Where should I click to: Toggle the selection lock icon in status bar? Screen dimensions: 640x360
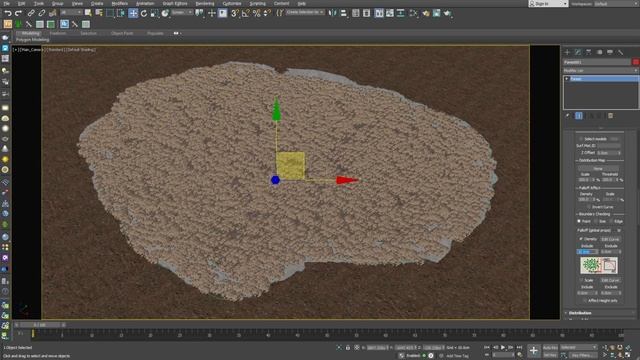[348, 348]
